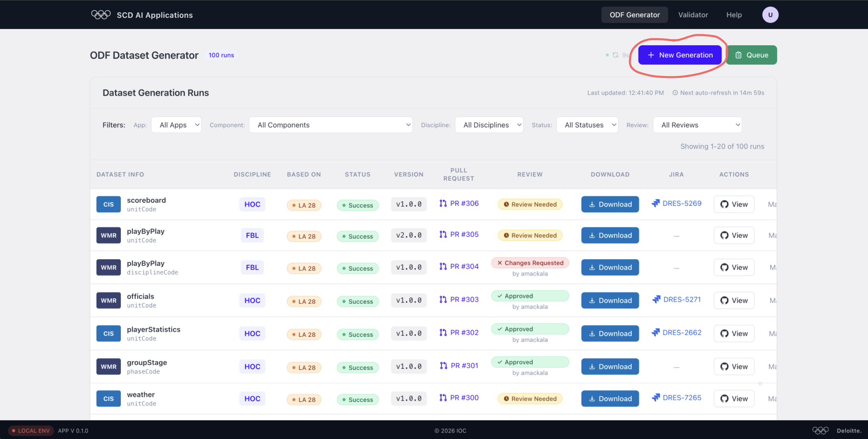Click the WMR badge for officials row

109,301
